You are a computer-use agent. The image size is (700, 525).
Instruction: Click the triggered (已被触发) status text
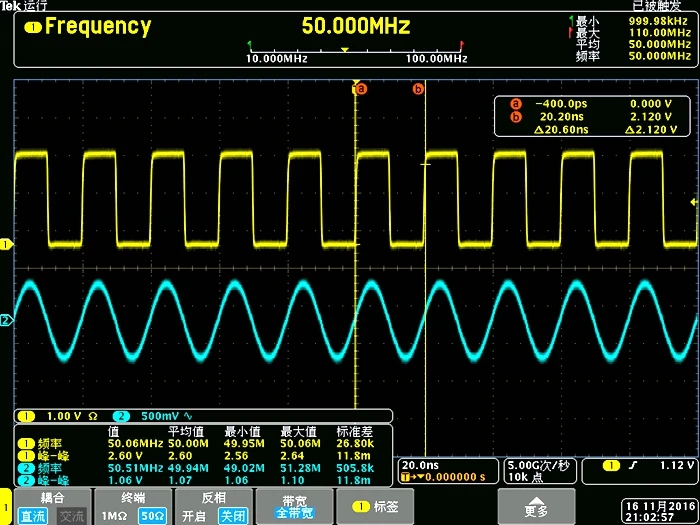click(x=658, y=5)
